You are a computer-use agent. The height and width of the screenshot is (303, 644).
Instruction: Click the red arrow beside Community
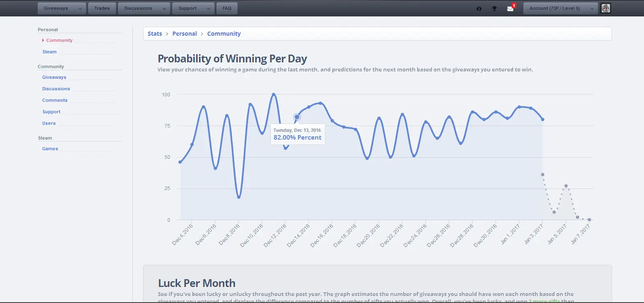click(x=43, y=40)
